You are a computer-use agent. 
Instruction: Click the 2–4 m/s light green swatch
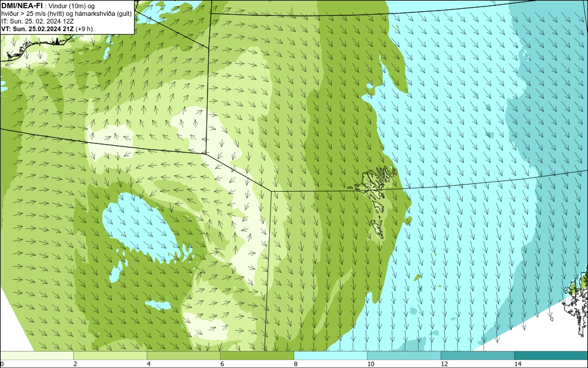(111, 356)
